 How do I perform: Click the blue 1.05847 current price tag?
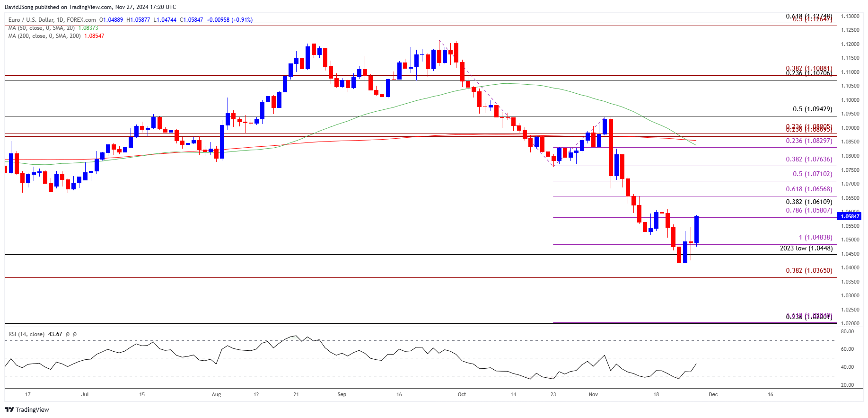pyautogui.click(x=850, y=216)
